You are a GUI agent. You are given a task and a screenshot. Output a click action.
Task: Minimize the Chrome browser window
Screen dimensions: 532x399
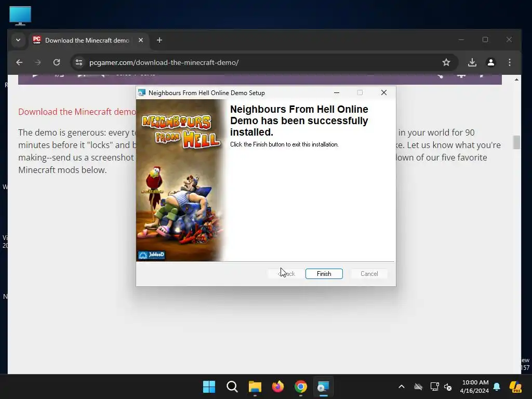click(x=461, y=39)
